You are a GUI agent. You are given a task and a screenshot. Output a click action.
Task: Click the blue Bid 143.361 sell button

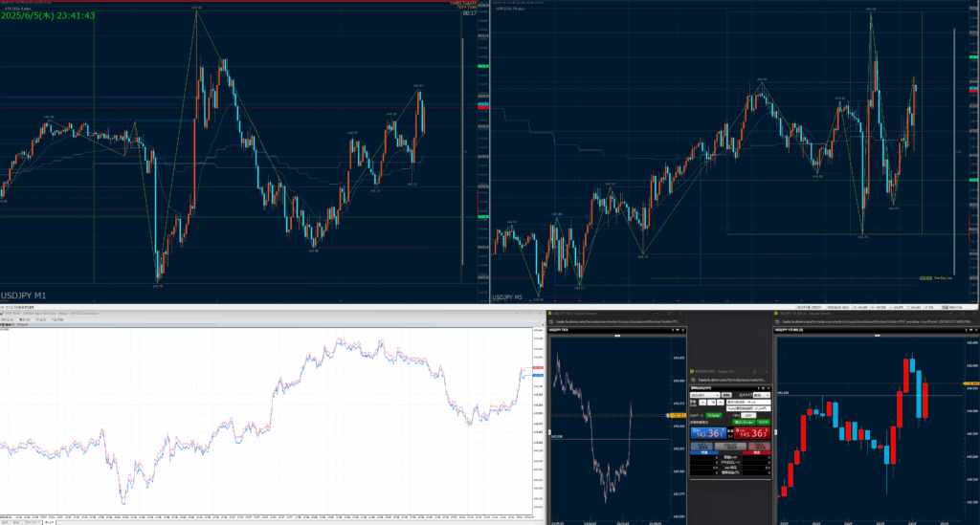[x=709, y=433]
